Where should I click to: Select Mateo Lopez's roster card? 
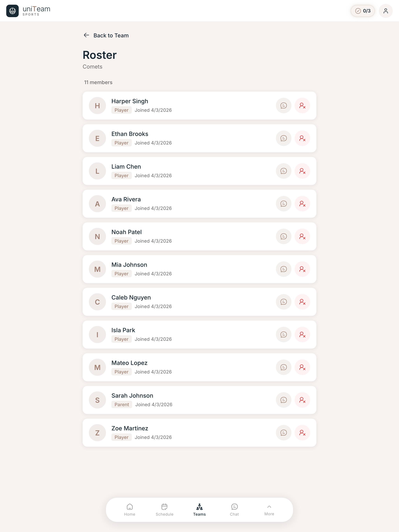[199, 367]
